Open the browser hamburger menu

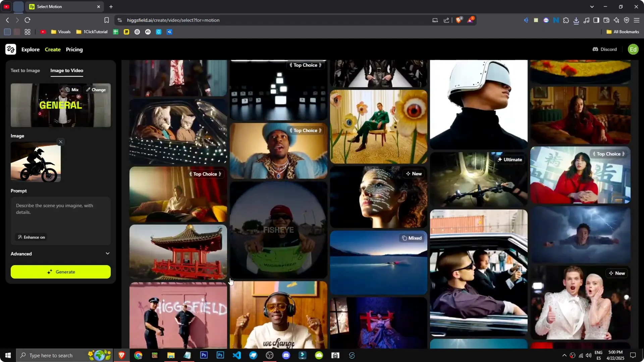click(x=637, y=20)
